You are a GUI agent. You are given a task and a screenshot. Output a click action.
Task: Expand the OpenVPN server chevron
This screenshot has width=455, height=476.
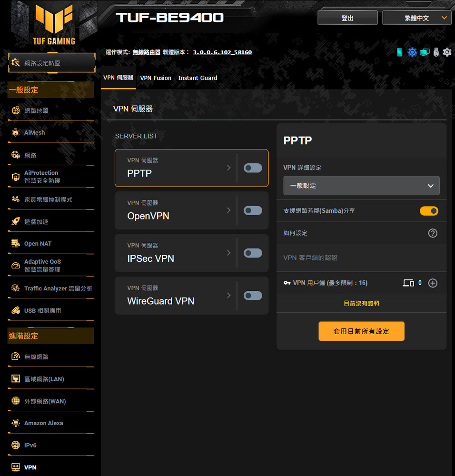pyautogui.click(x=229, y=210)
